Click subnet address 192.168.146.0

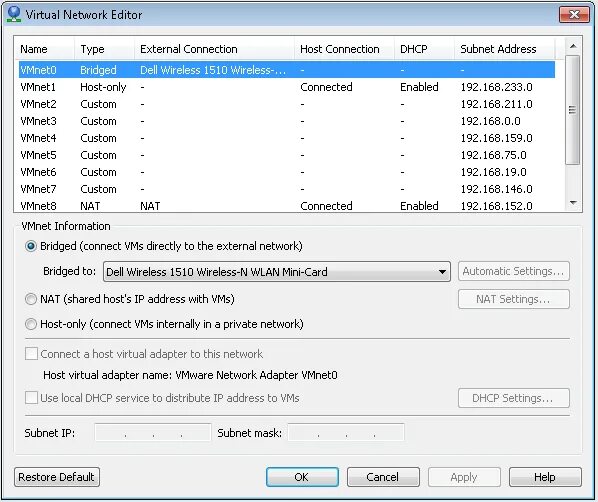click(496, 189)
